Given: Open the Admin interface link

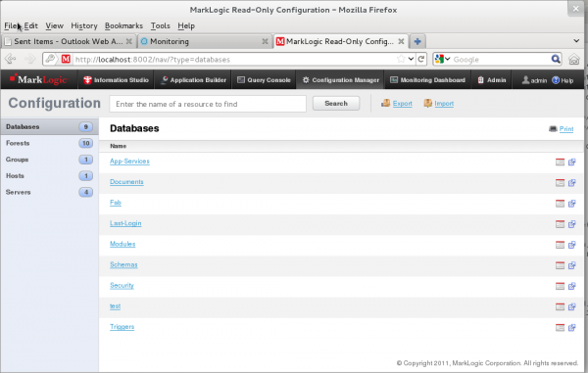Looking at the screenshot, I should [492, 79].
